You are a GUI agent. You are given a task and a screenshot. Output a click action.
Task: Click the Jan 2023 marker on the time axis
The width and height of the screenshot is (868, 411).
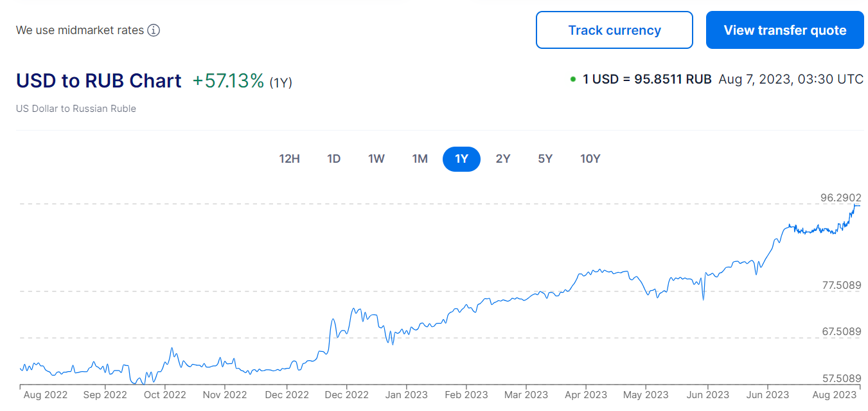(x=407, y=395)
